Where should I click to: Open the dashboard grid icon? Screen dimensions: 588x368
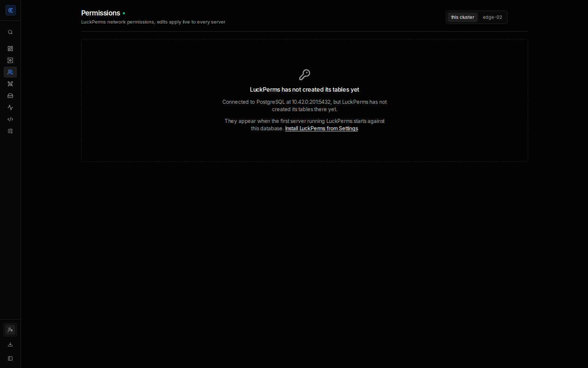click(10, 49)
